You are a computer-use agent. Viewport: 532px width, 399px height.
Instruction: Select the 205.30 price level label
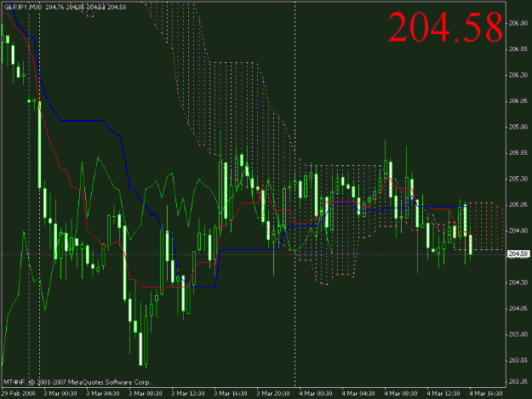point(518,179)
